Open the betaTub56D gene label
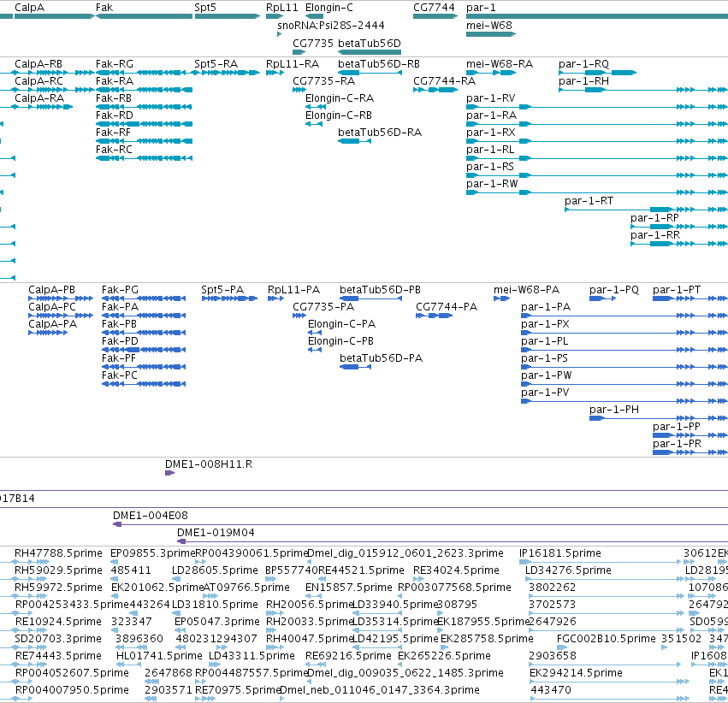 point(369,43)
